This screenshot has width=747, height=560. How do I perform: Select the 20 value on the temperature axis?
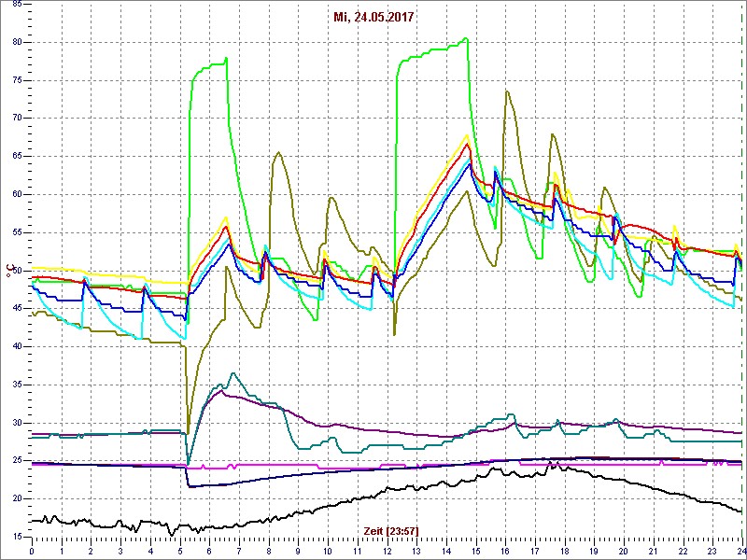15,499
